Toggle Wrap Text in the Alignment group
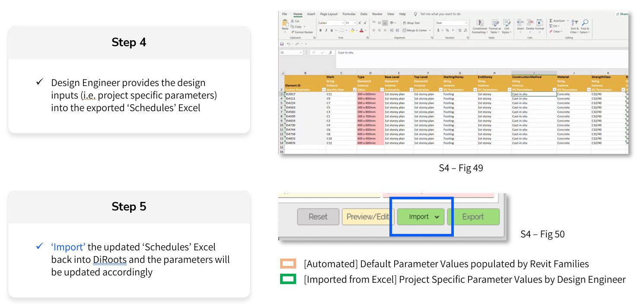The image size is (644, 307). 411,23
